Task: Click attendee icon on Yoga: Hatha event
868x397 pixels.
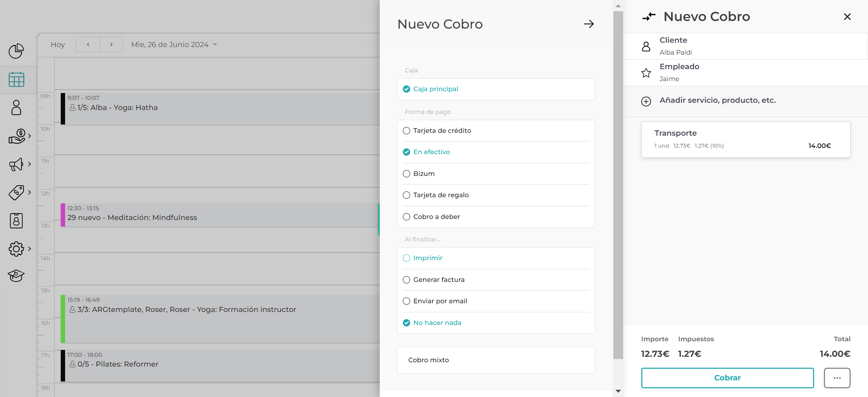Action: pyautogui.click(x=72, y=107)
